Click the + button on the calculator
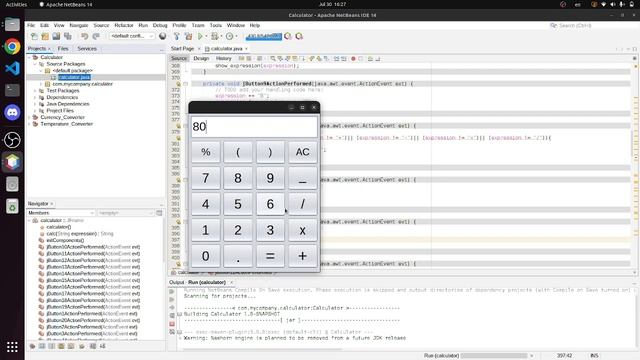 click(x=302, y=256)
